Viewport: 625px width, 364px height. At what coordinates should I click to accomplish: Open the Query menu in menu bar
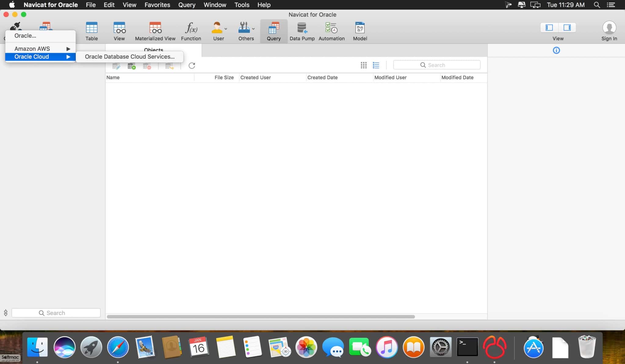(x=187, y=5)
